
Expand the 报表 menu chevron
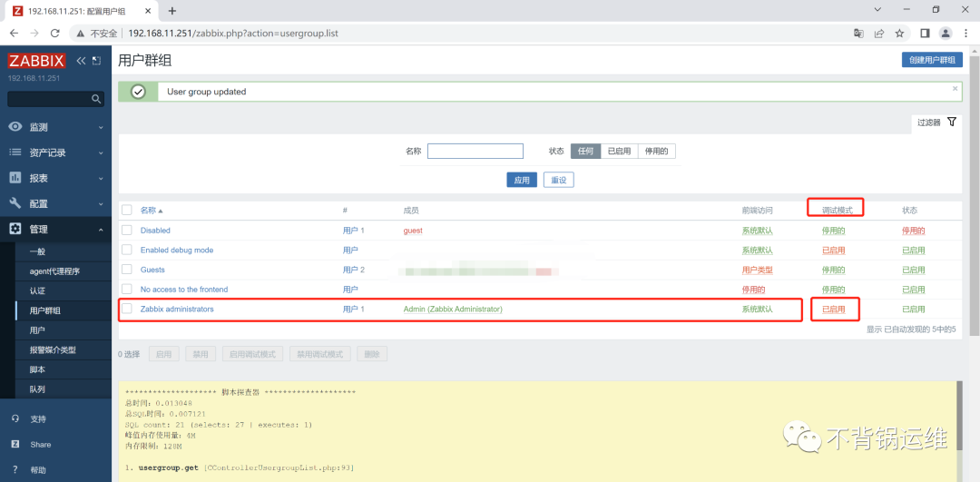[x=101, y=178]
